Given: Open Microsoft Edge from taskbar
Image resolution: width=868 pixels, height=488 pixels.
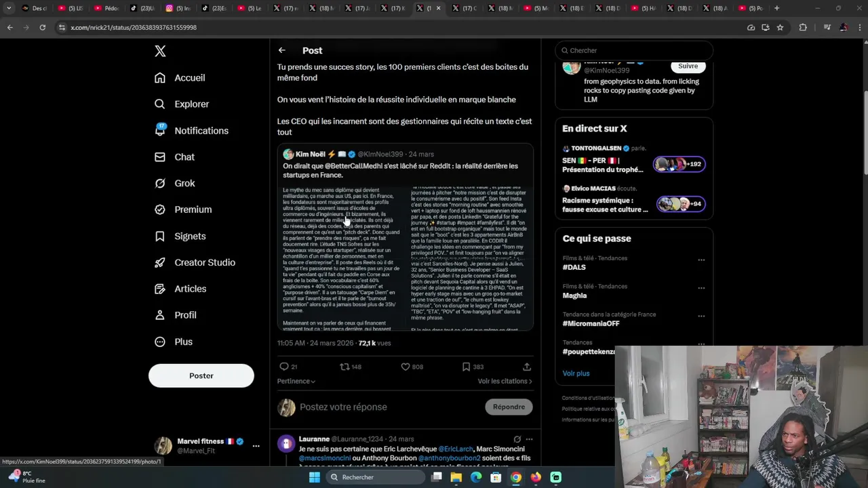Looking at the screenshot, I should point(476,477).
